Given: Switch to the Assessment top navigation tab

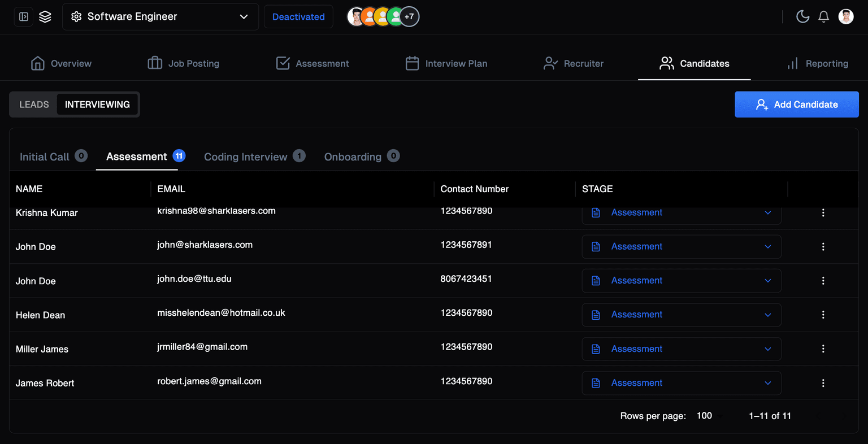Looking at the screenshot, I should (x=313, y=63).
